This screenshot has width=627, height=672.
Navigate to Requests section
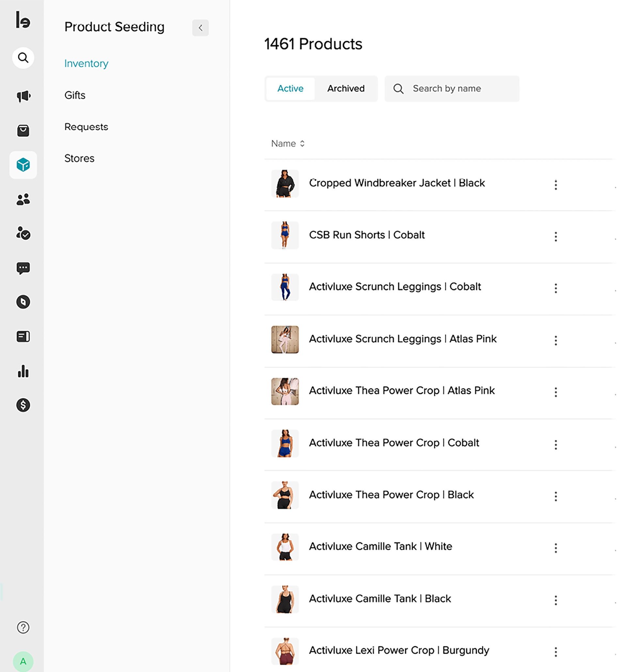pyautogui.click(x=87, y=126)
